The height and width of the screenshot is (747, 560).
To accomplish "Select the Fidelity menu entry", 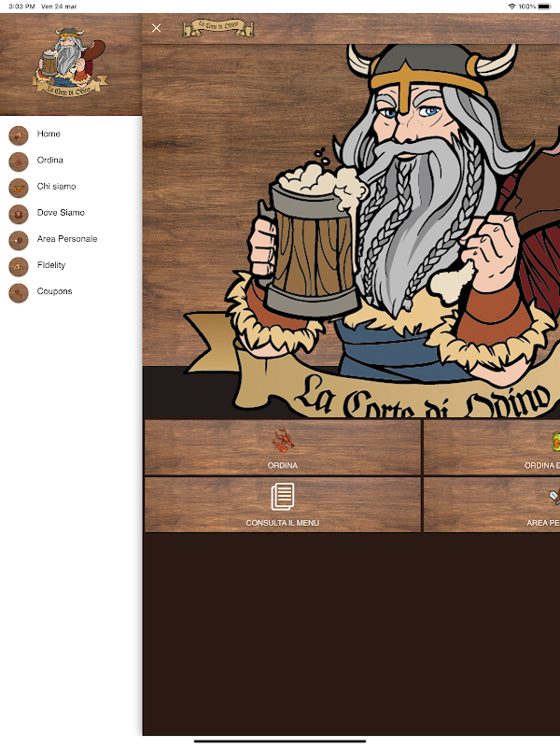I will tap(51, 265).
